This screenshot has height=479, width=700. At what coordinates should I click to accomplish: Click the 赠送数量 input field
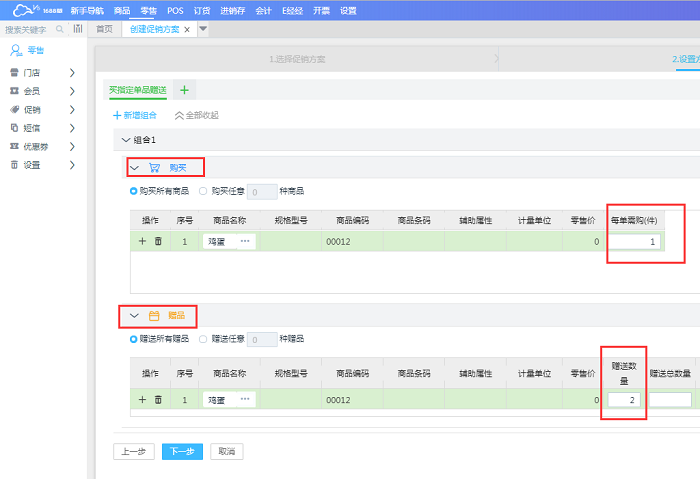(624, 399)
